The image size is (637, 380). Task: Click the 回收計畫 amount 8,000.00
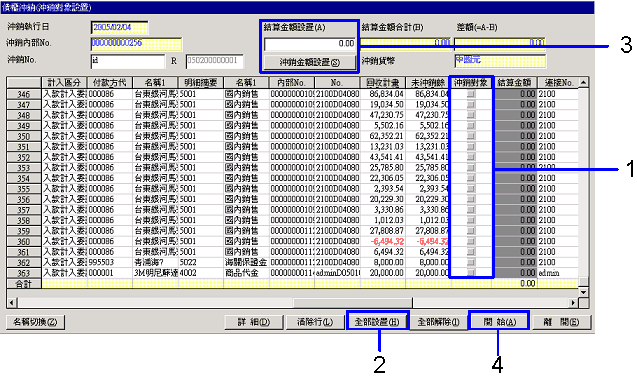pyautogui.click(x=389, y=262)
